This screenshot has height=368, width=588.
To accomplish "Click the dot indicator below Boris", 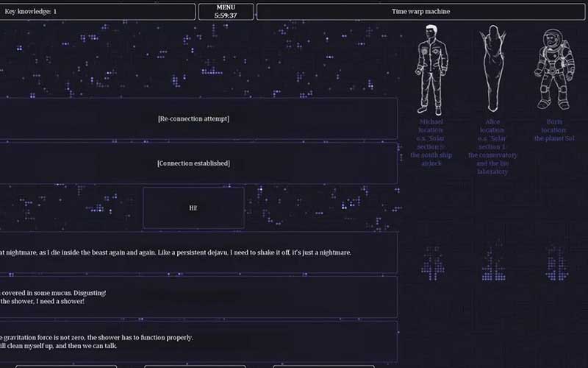I will pos(556,263).
